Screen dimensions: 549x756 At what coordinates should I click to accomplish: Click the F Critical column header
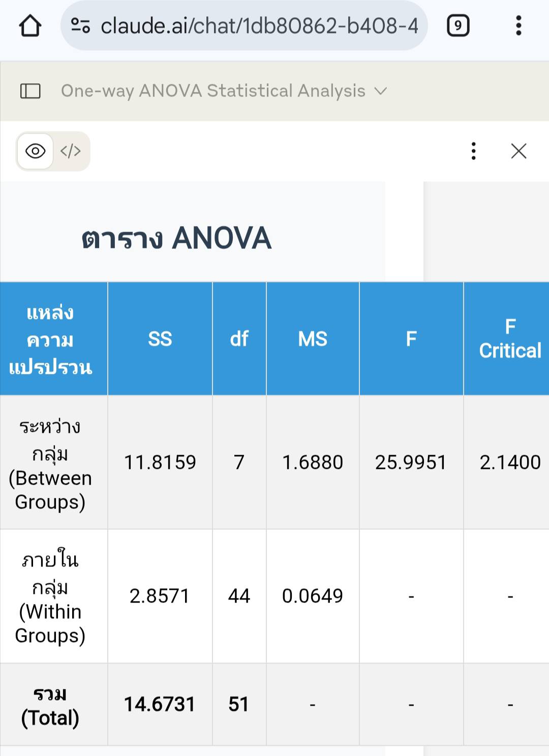(x=510, y=339)
